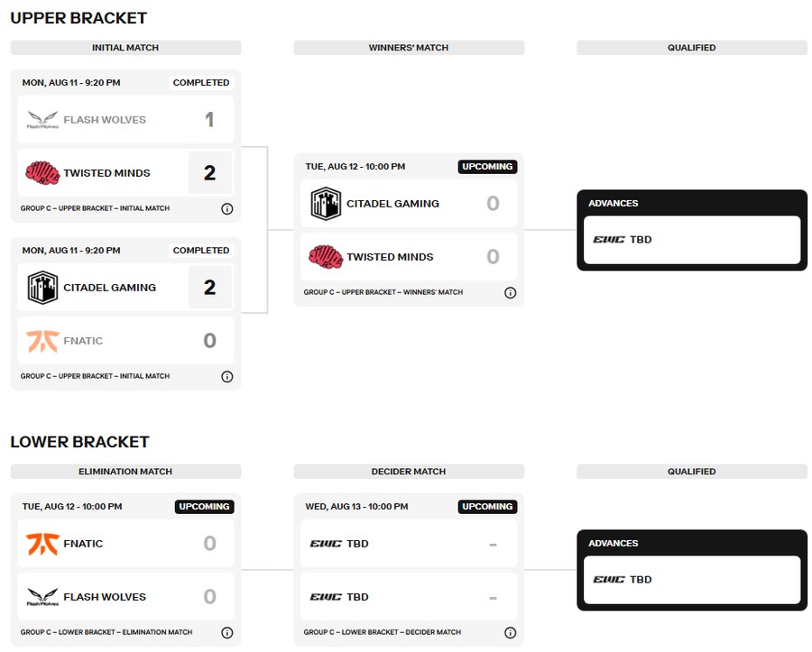
Task: Click Completed badge on first Initial Match
Action: pyautogui.click(x=201, y=82)
